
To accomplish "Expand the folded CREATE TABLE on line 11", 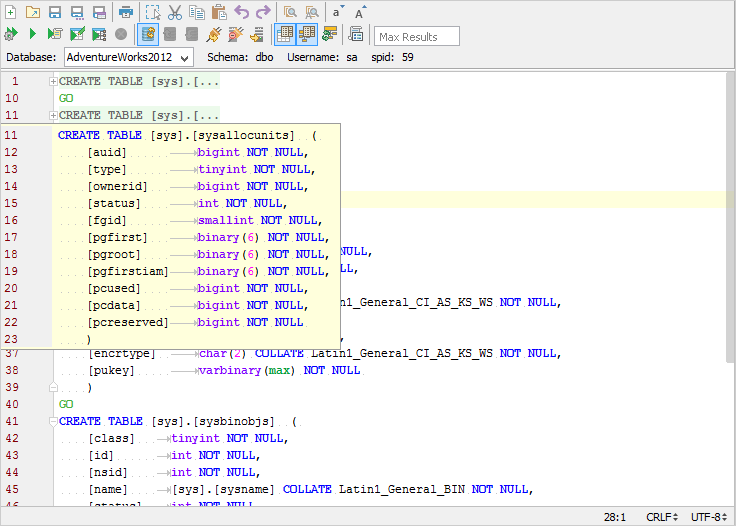I will pyautogui.click(x=53, y=115).
